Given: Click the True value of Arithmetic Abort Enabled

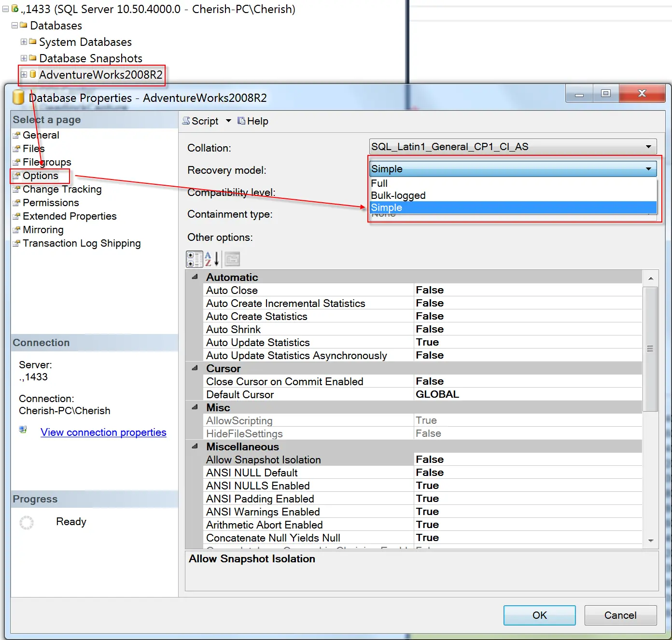Looking at the screenshot, I should tap(427, 525).
